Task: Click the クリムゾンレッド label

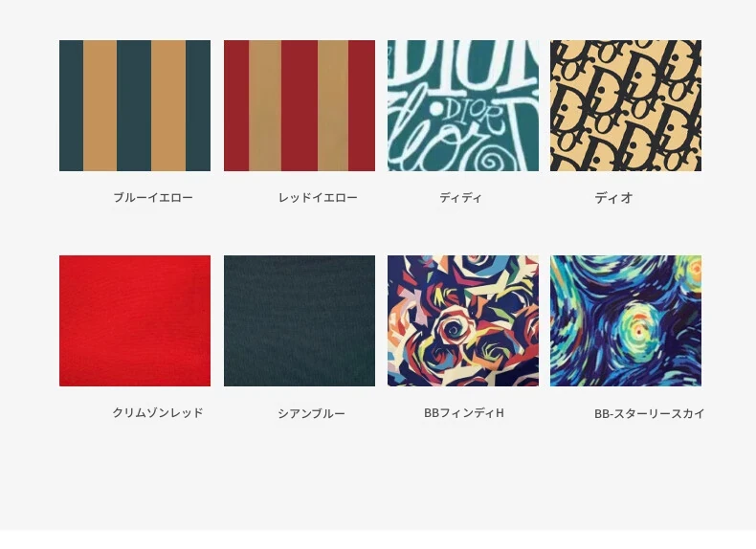Action: click(158, 412)
